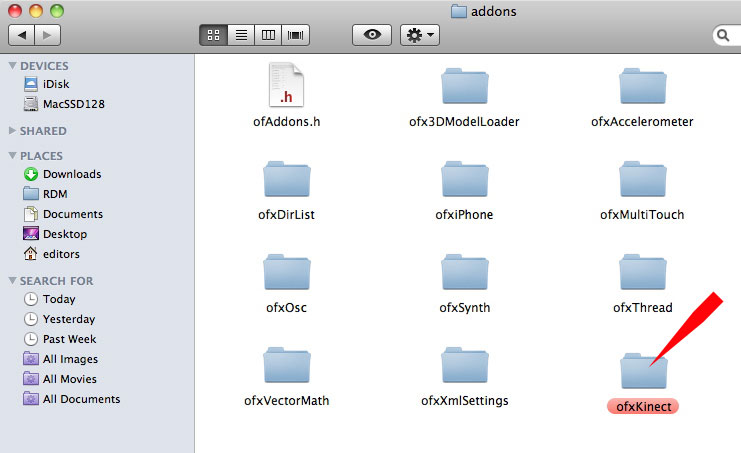Click the ofxKinect red-labeled name
The height and width of the screenshot is (453, 741).
(643, 406)
